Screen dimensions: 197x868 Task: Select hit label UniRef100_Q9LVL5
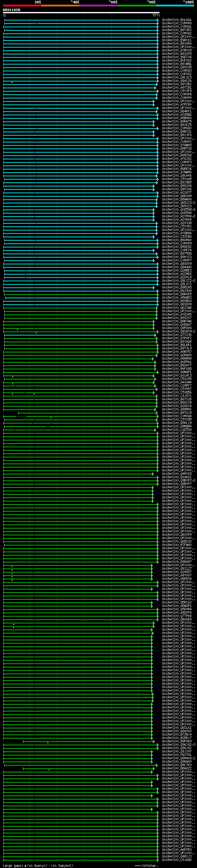(176, 78)
